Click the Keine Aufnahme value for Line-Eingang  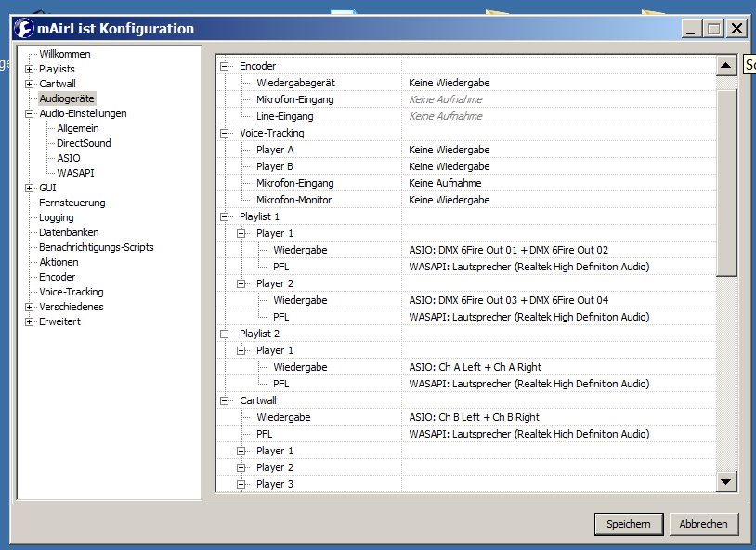pos(446,116)
